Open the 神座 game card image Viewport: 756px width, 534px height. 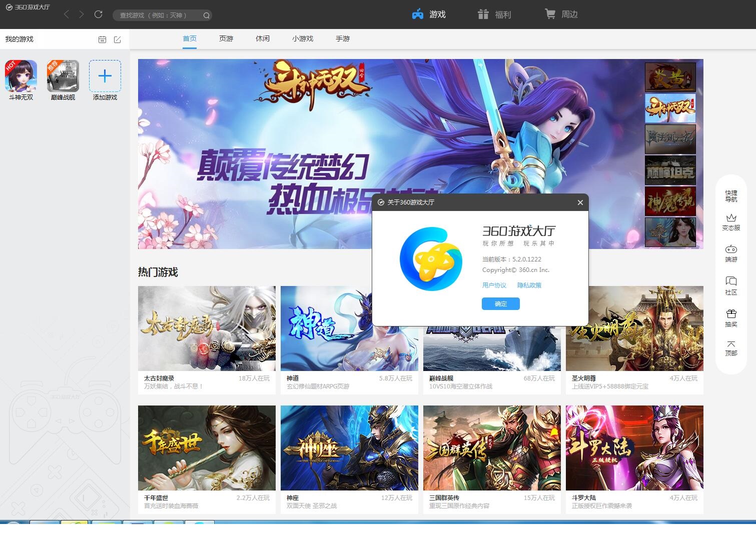(x=349, y=448)
